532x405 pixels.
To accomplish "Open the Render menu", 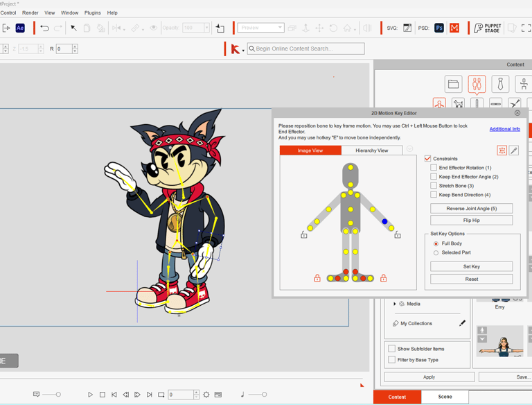I will click(30, 13).
